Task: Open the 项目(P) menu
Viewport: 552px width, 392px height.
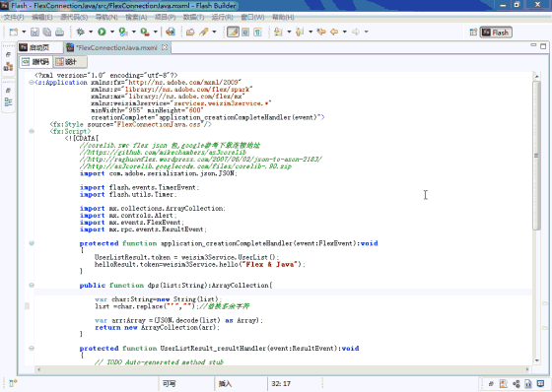Action: point(166,17)
